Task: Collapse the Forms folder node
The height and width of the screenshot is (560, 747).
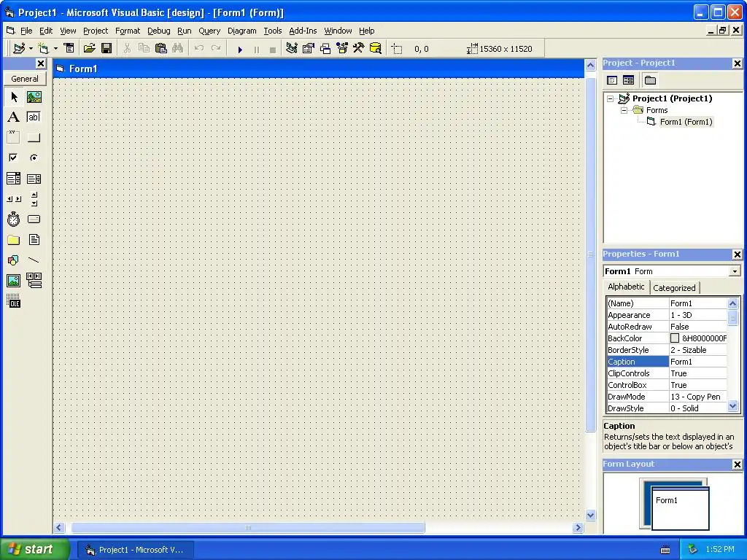Action: point(624,110)
